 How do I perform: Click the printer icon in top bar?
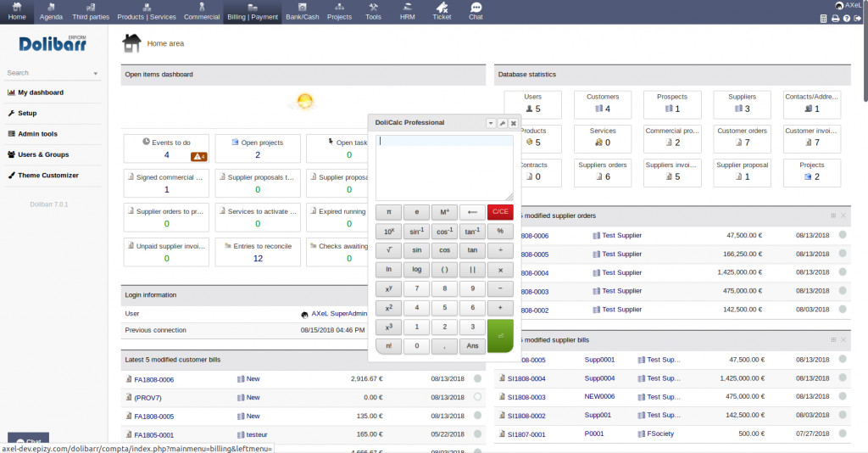[x=835, y=18]
